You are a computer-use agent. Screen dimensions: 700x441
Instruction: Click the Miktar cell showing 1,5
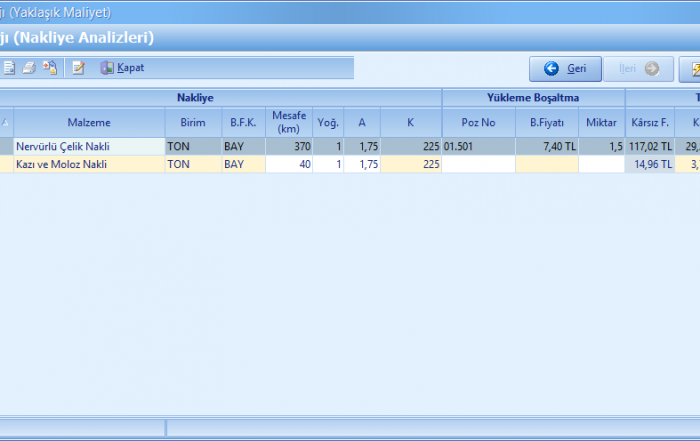pos(601,146)
